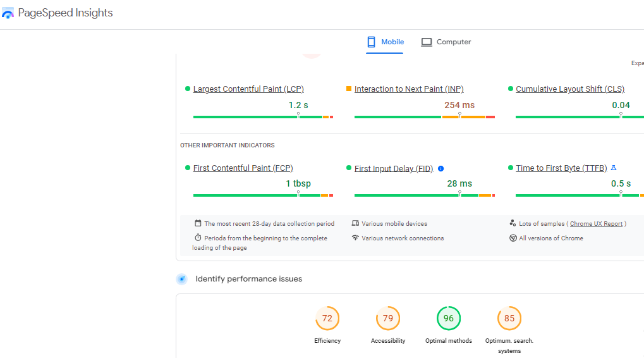Click the mobile phone icon in tab

point(371,42)
